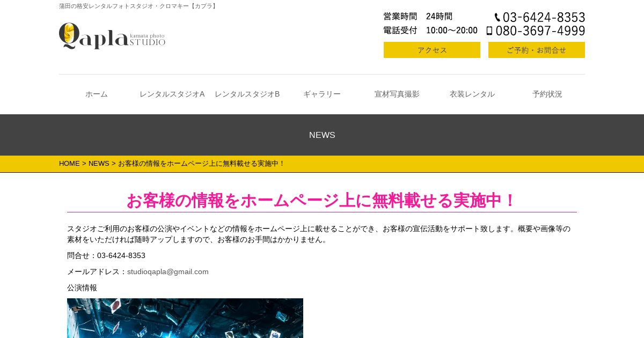Click the telephone handset icon beside 03-6424-8353
This screenshot has height=338, width=644.
[x=497, y=17]
